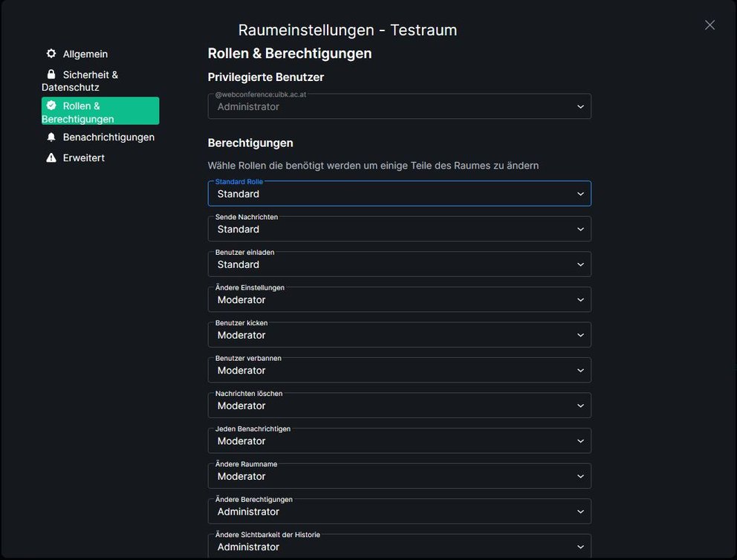
Task: Switch to the Benachrichtigungen settings section
Action: pyautogui.click(x=108, y=137)
